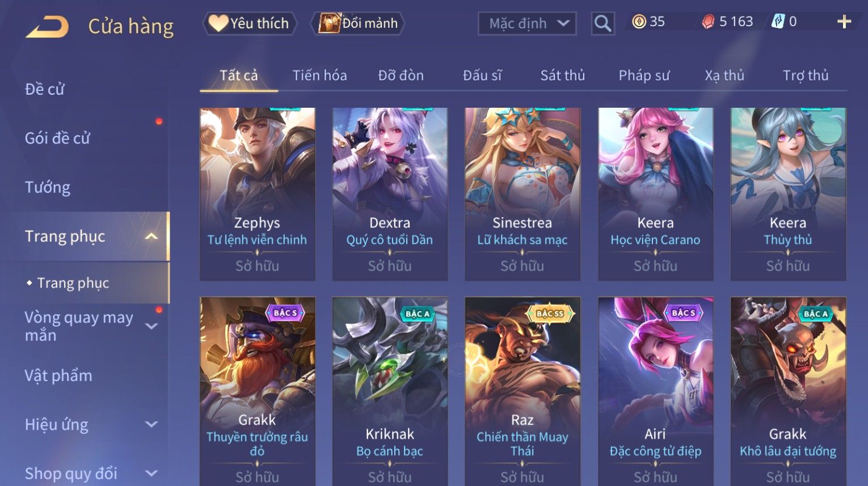Tap the plus icon to add currency
This screenshot has height=486, width=868.
844,22
